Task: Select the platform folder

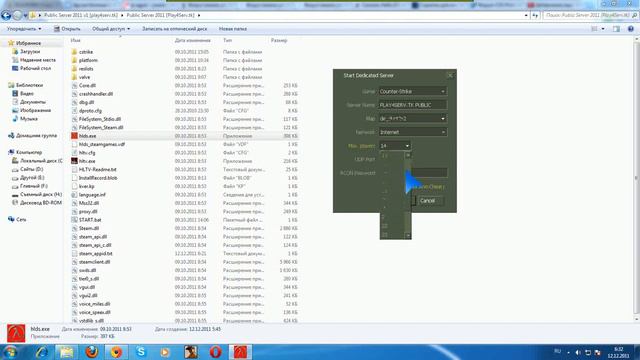Action: [88, 60]
